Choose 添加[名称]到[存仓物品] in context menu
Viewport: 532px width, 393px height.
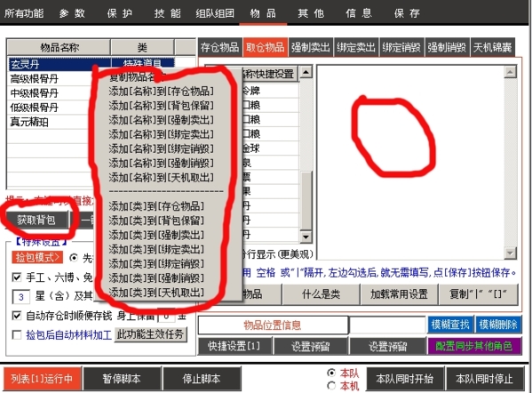point(161,91)
